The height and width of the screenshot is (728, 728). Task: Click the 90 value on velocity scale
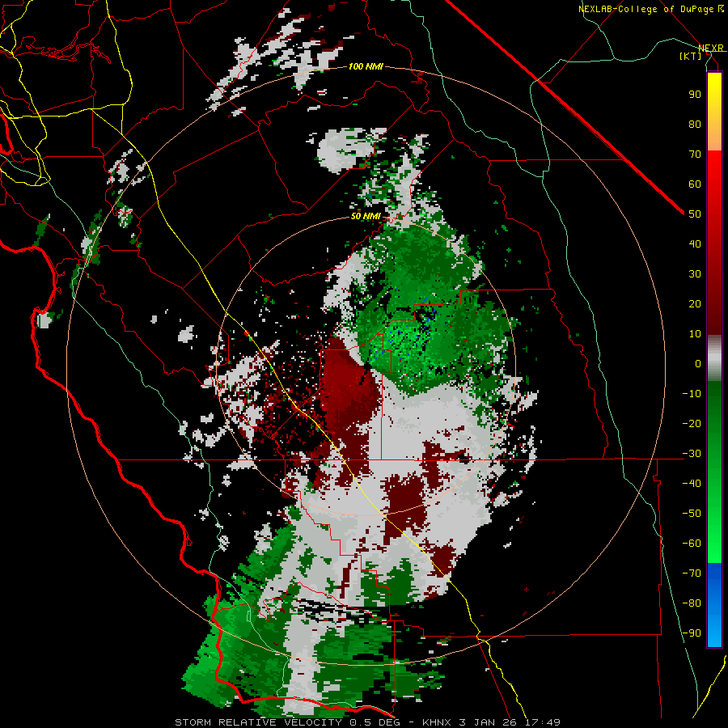[x=695, y=95]
